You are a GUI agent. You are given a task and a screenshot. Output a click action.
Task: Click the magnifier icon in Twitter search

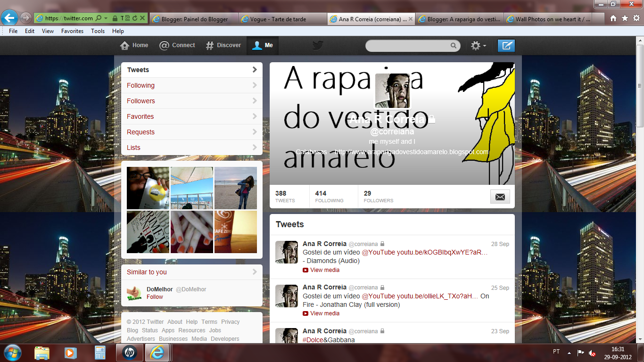click(x=454, y=46)
